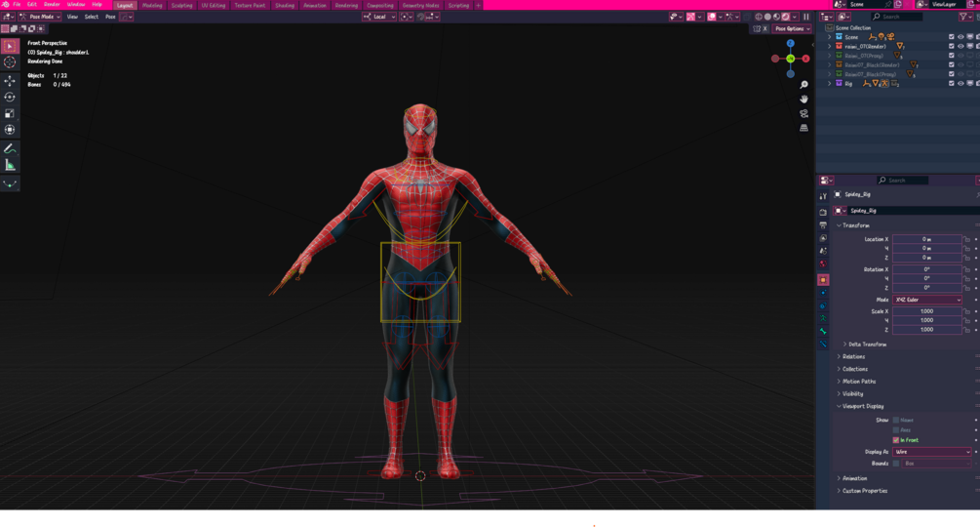
Task: Open the Render properties tab
Action: [823, 213]
